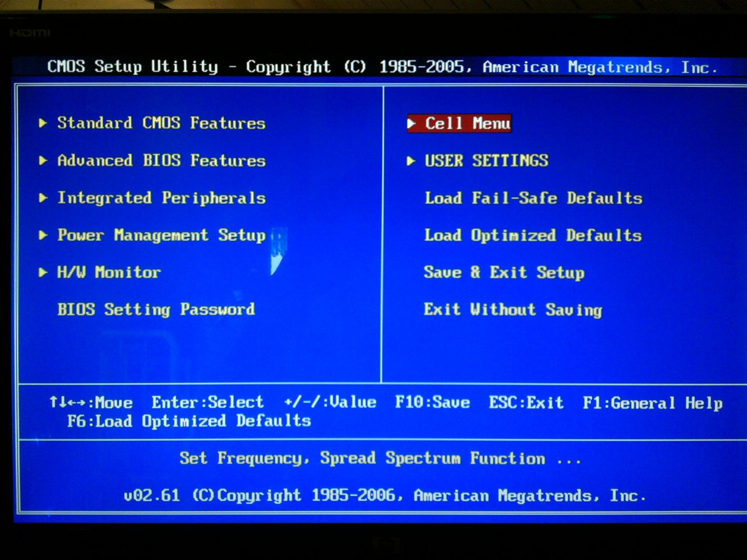Click the arrow beside Advanced BIOS Features
Image resolution: width=747 pixels, height=560 pixels.
tap(43, 161)
